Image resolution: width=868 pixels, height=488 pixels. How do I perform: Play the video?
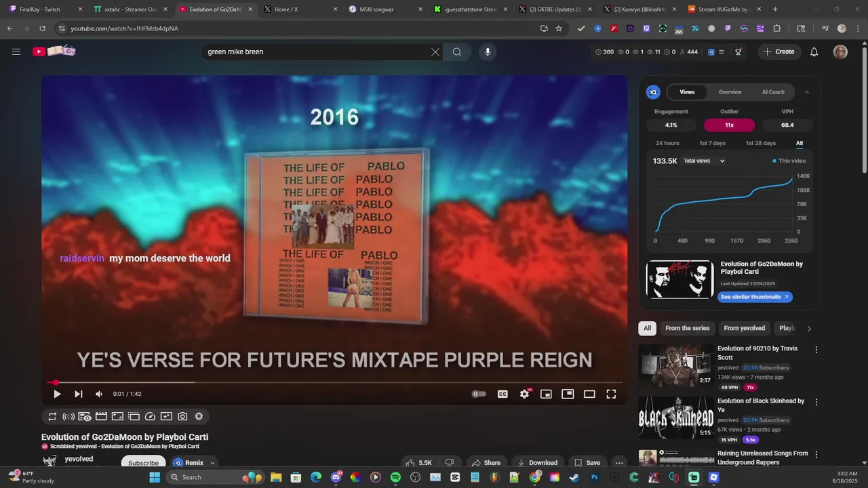click(57, 394)
